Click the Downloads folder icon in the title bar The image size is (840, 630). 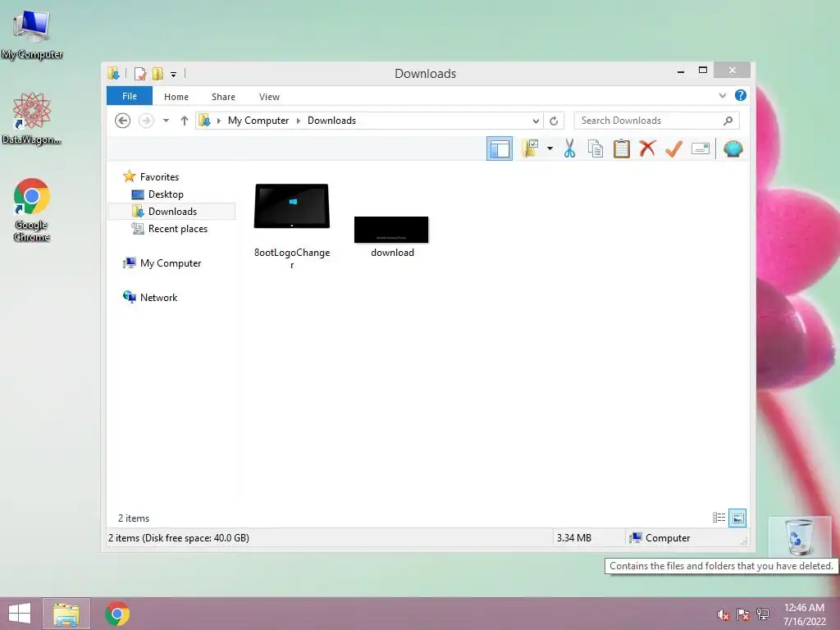point(113,73)
